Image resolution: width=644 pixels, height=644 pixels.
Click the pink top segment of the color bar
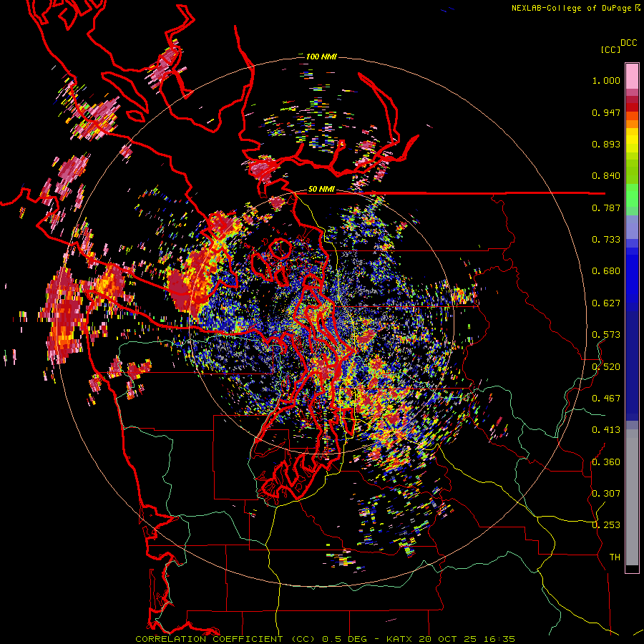632,76
